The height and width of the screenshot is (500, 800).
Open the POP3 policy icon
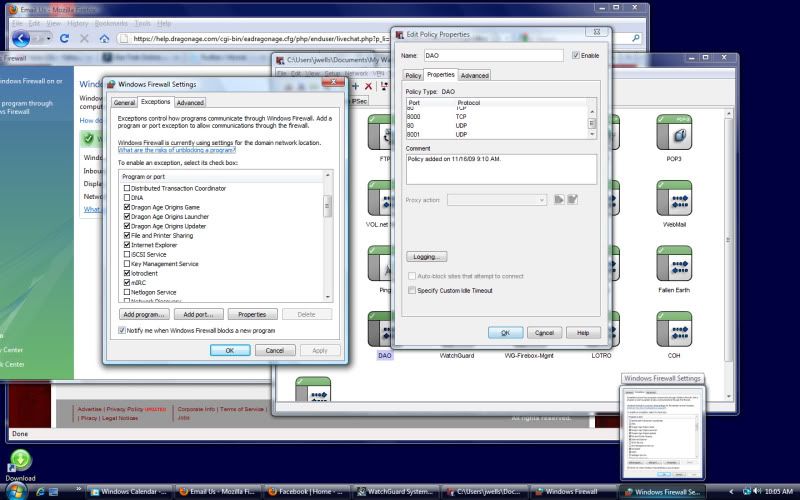tap(674, 132)
